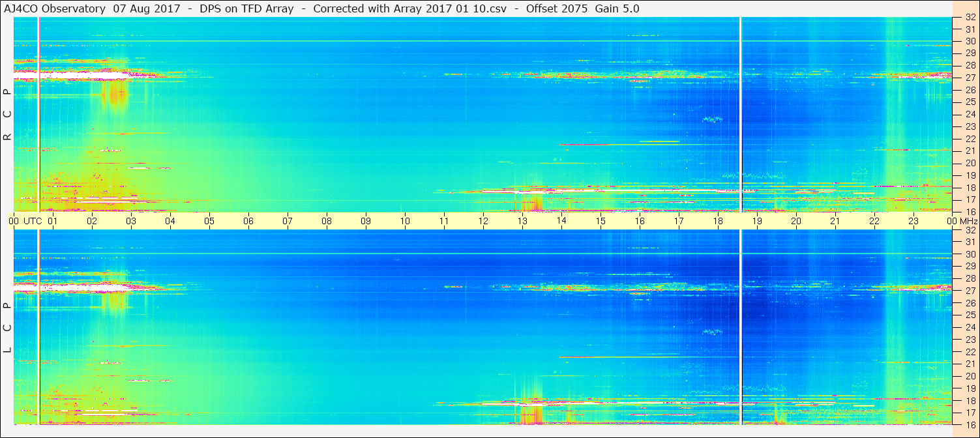Click the 16 MHz tick on LCP scale
This screenshot has width=980, height=438.
[970, 424]
